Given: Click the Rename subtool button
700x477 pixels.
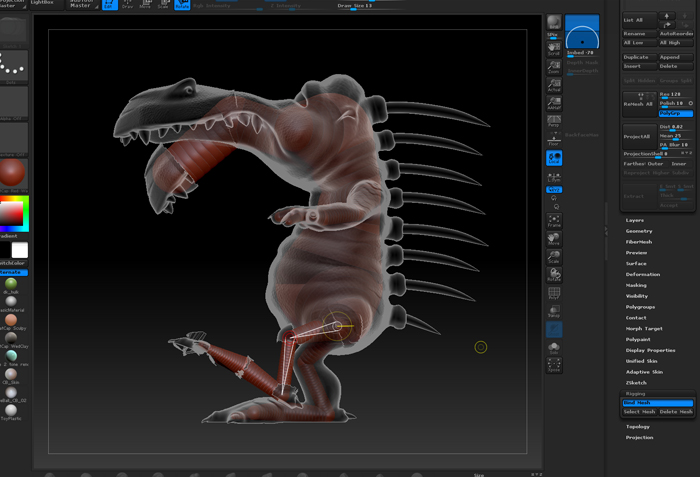Looking at the screenshot, I should click(639, 33).
